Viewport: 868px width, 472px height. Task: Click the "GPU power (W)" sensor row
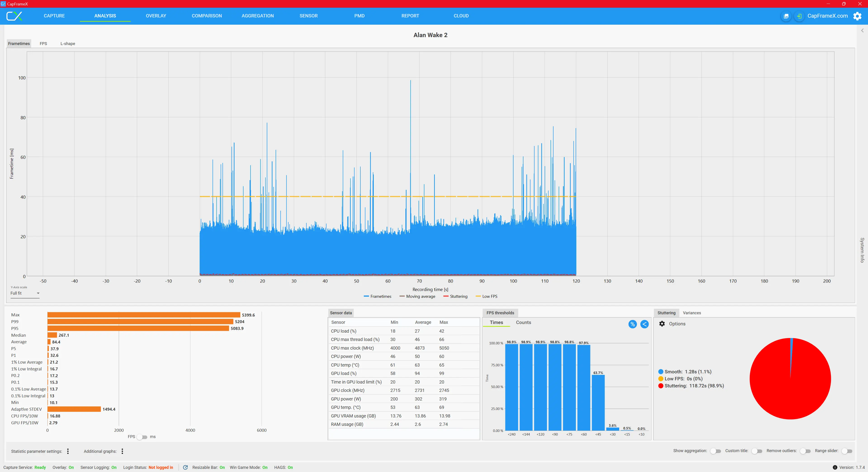(x=404, y=399)
